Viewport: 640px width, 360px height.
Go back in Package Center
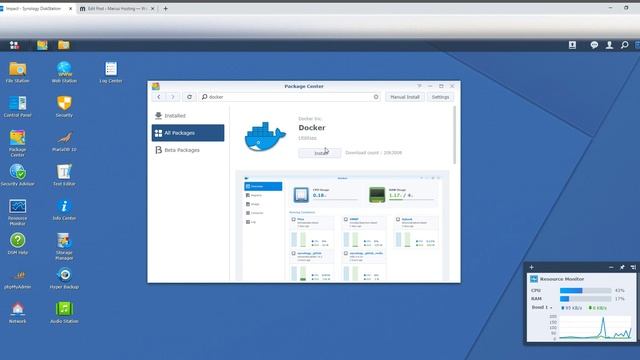click(x=159, y=97)
